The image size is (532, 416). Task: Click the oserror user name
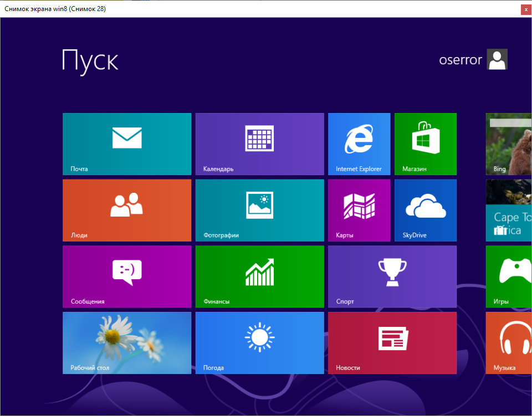pyautogui.click(x=460, y=60)
